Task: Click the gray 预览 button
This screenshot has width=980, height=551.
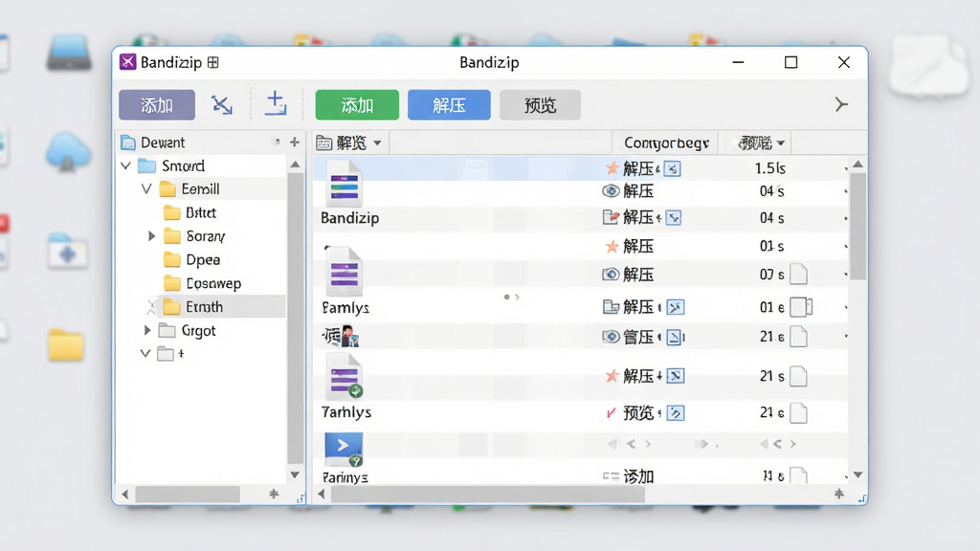Action: point(540,105)
